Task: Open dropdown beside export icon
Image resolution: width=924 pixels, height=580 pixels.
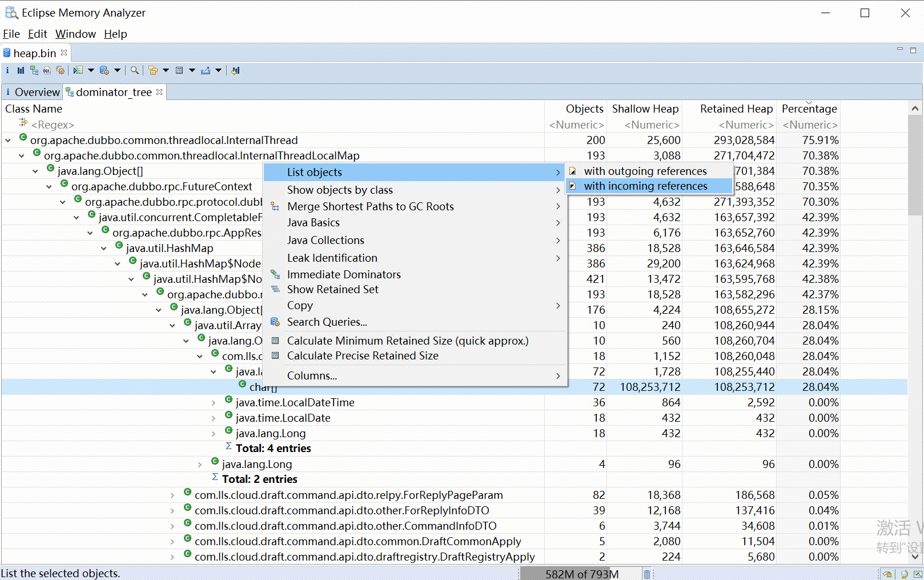Action: pos(218,70)
